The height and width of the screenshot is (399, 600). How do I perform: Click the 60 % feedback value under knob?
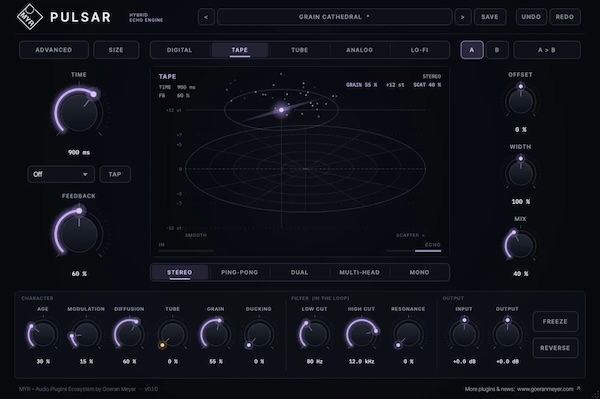coord(79,274)
